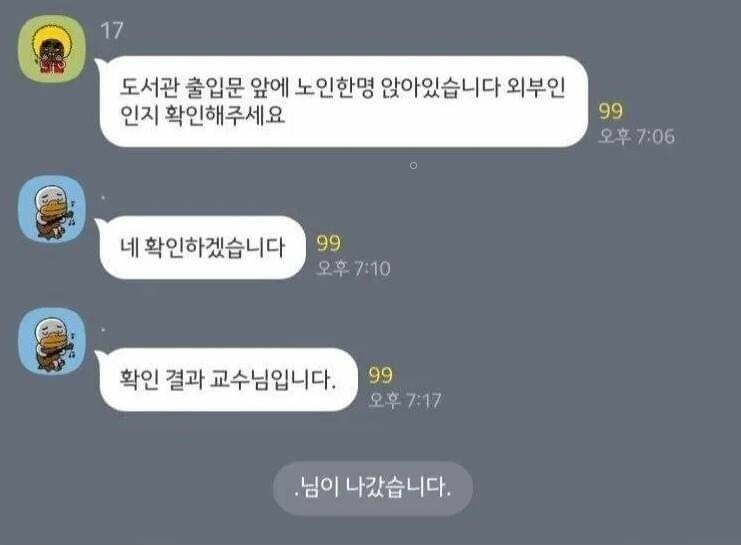Screen dimensions: 741x545
Task: Click the word '교수님입니다.' in the last bubble
Action: click(272, 379)
